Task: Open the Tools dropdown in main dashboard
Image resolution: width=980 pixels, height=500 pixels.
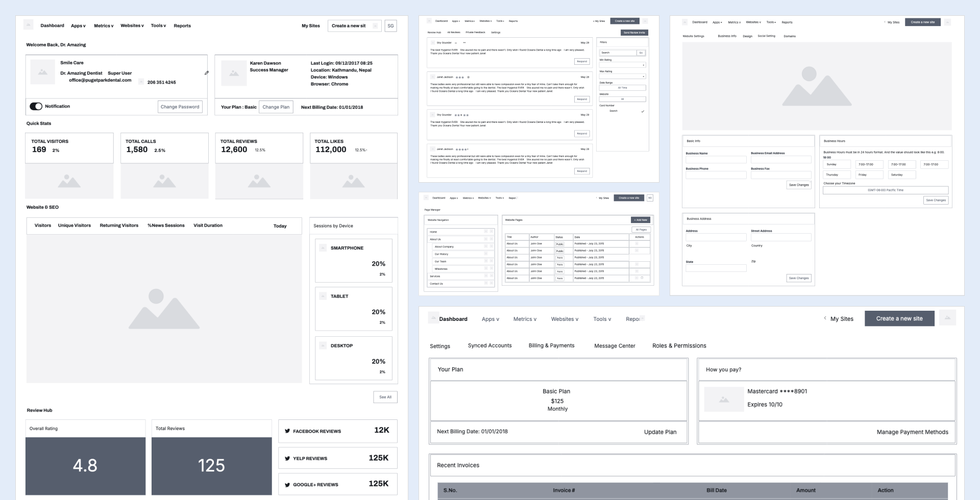Action: tap(158, 26)
